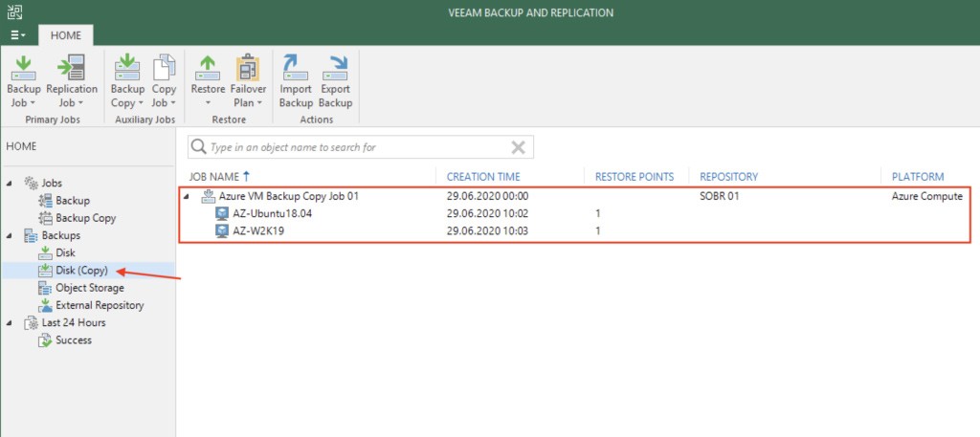Click the Backup Copy tree icon
Screen dimensions: 980x437
pyautogui.click(x=45, y=218)
